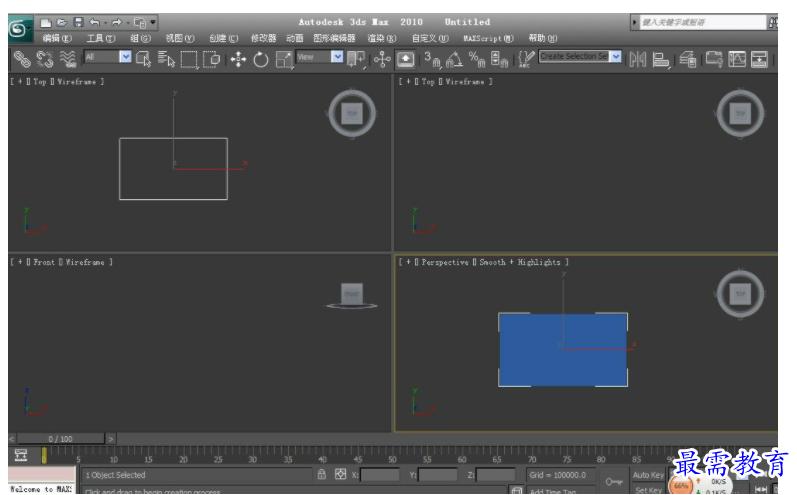Open the 编辑(E) menu

57,38
